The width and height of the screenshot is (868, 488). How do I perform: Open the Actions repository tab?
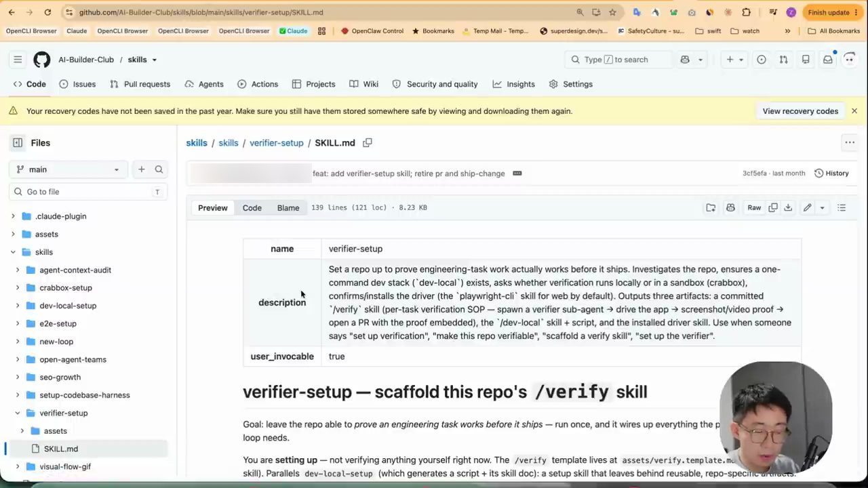(258, 84)
